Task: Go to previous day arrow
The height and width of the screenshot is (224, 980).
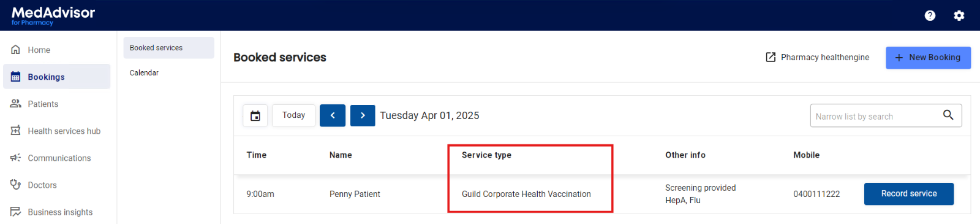Action: pos(333,115)
